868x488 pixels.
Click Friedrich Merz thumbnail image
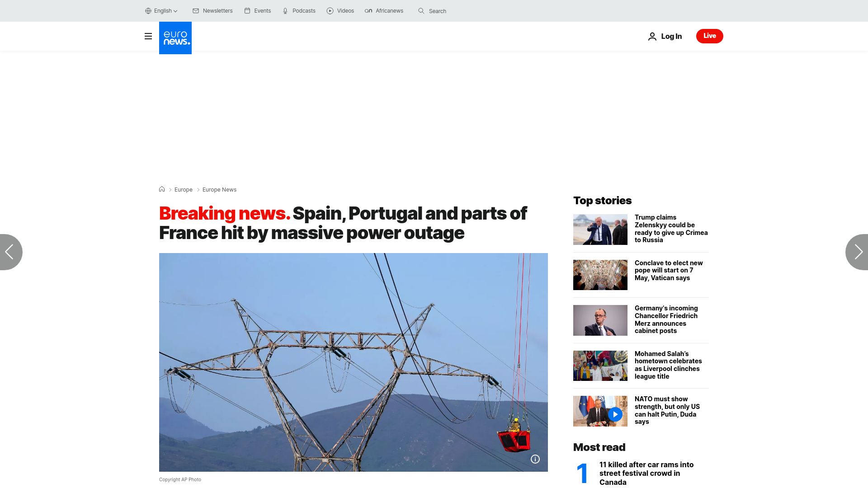[x=600, y=320]
